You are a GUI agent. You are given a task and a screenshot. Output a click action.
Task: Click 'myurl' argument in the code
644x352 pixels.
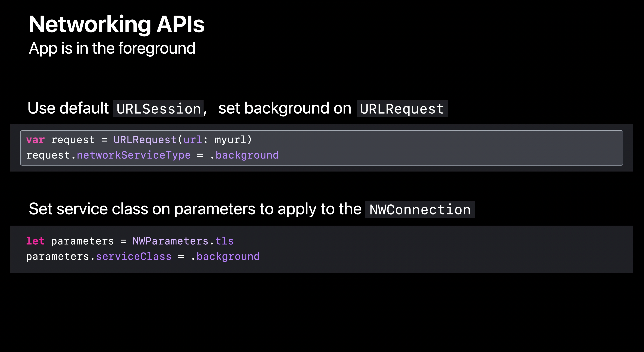pos(230,140)
